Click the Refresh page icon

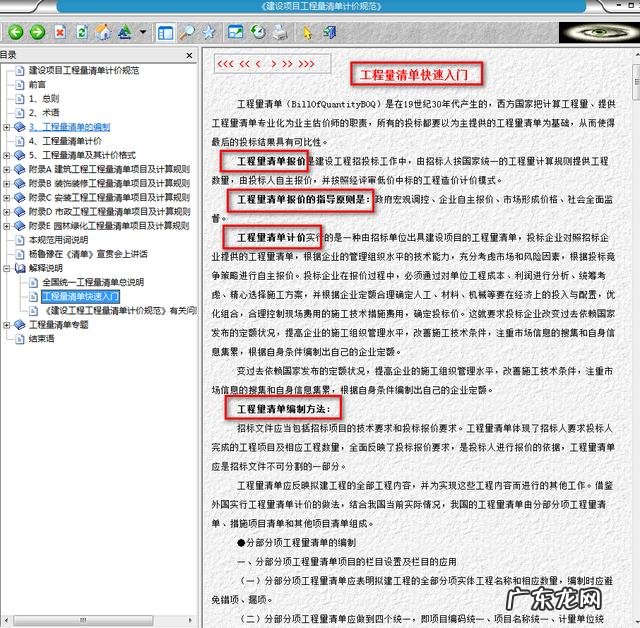point(83,32)
